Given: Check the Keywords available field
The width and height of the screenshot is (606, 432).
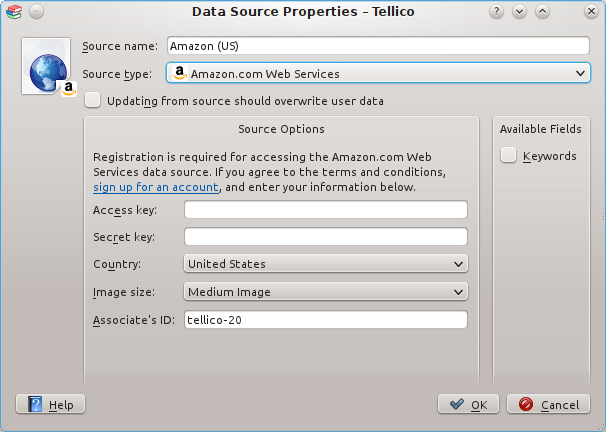Looking at the screenshot, I should [508, 155].
